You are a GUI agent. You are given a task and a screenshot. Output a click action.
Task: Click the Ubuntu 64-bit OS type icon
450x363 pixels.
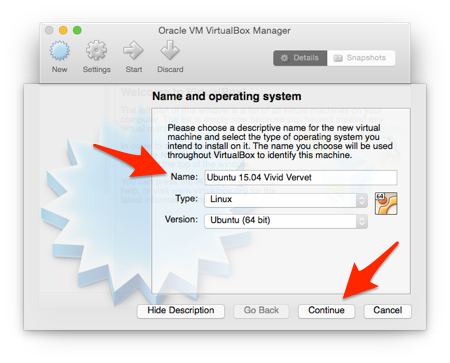(x=386, y=203)
